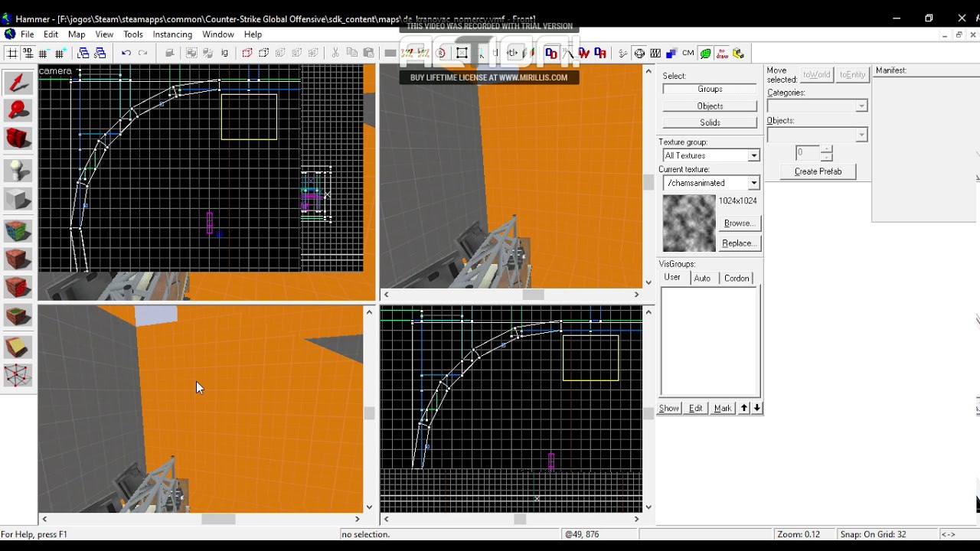
Task: Open the File menu
Action: tap(27, 34)
